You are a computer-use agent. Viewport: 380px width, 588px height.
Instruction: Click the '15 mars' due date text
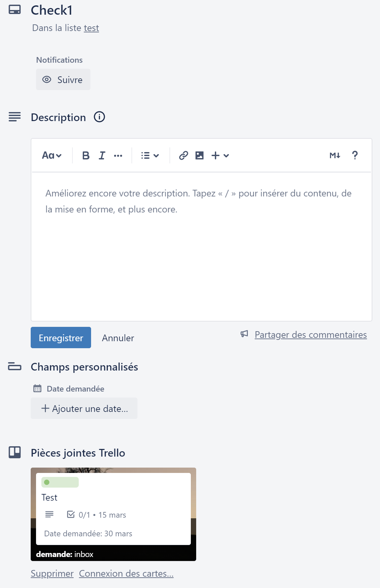pyautogui.click(x=112, y=515)
